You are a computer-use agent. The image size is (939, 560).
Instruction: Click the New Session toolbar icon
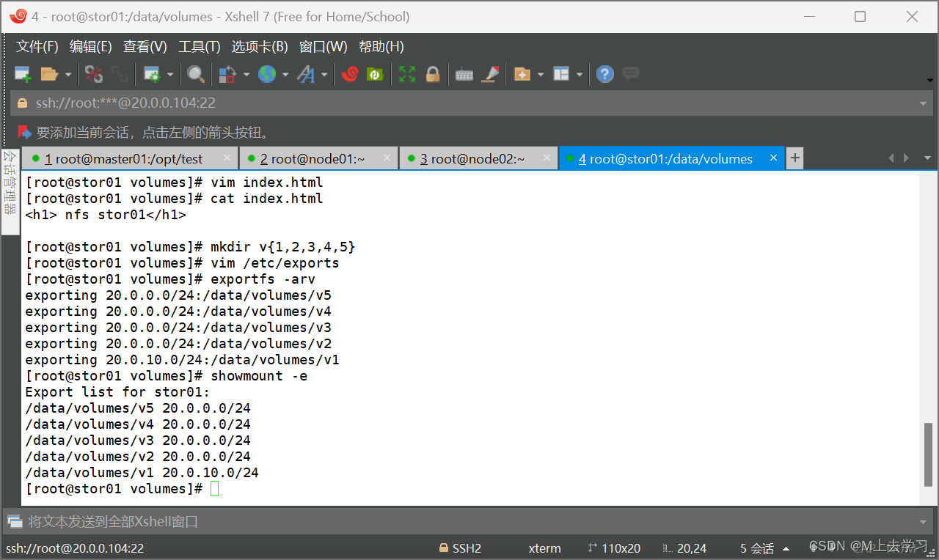[23, 74]
